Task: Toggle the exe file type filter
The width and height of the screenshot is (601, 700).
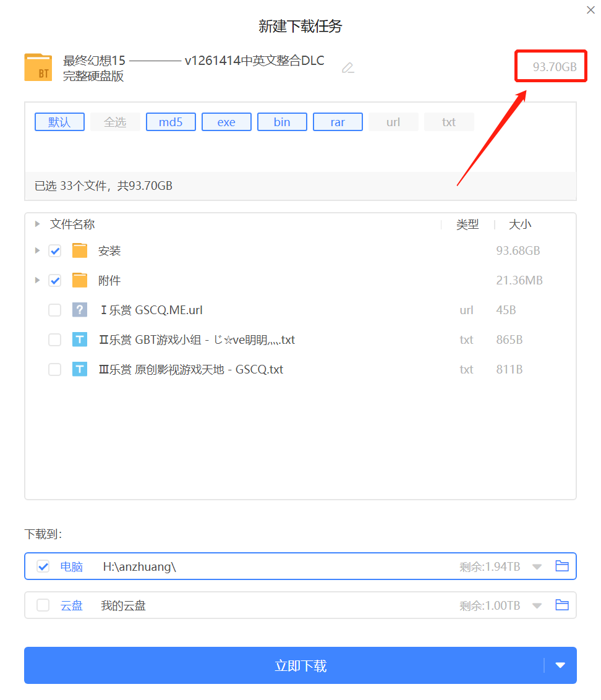Action: 226,122
